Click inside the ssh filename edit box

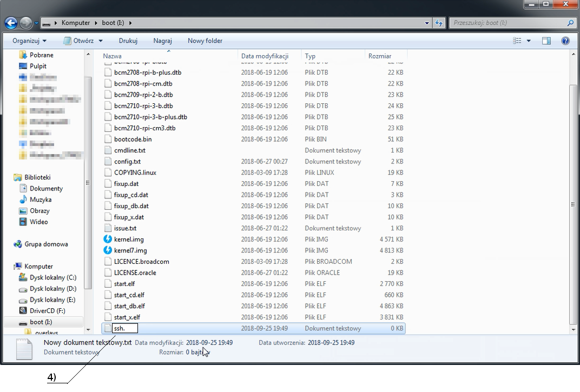(x=125, y=328)
